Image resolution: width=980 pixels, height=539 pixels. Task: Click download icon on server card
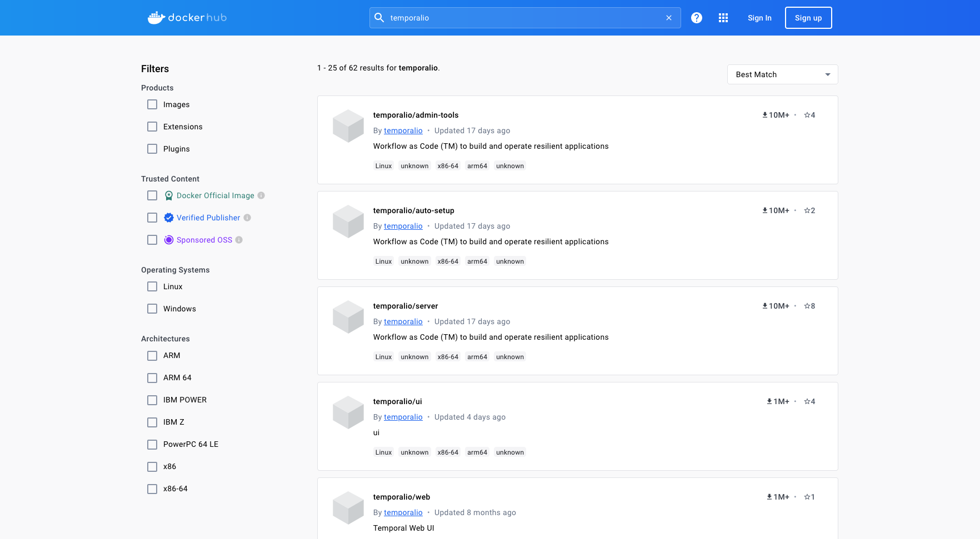764,306
